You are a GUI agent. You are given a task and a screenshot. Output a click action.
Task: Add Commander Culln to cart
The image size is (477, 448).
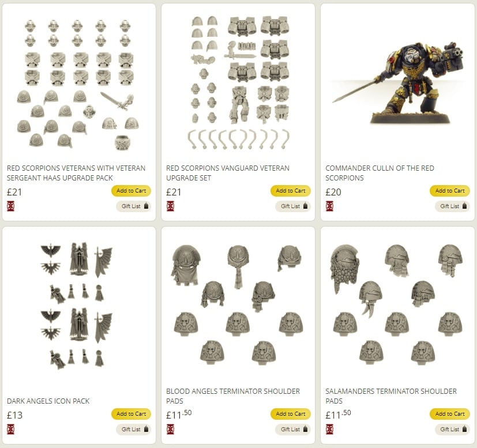(x=450, y=191)
